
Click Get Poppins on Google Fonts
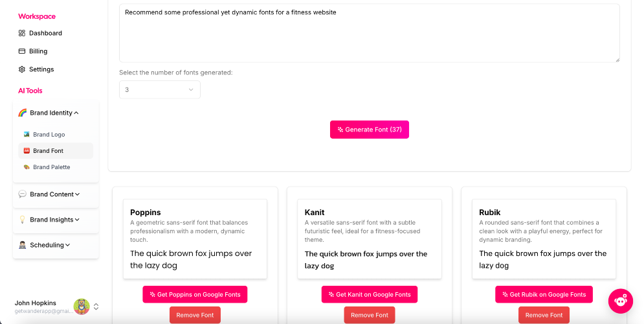(195, 294)
